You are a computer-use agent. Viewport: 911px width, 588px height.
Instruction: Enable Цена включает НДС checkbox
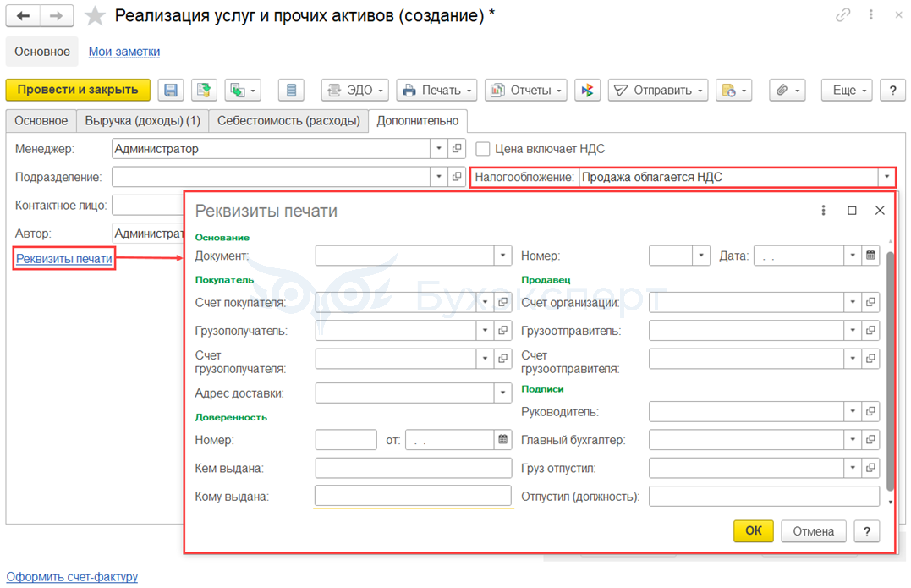[483, 149]
